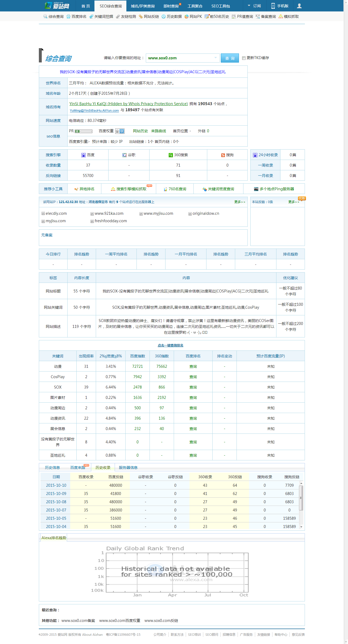Viewport: 348px width, 644px height.
Task: Click the 查询 search button
Action: point(230,58)
